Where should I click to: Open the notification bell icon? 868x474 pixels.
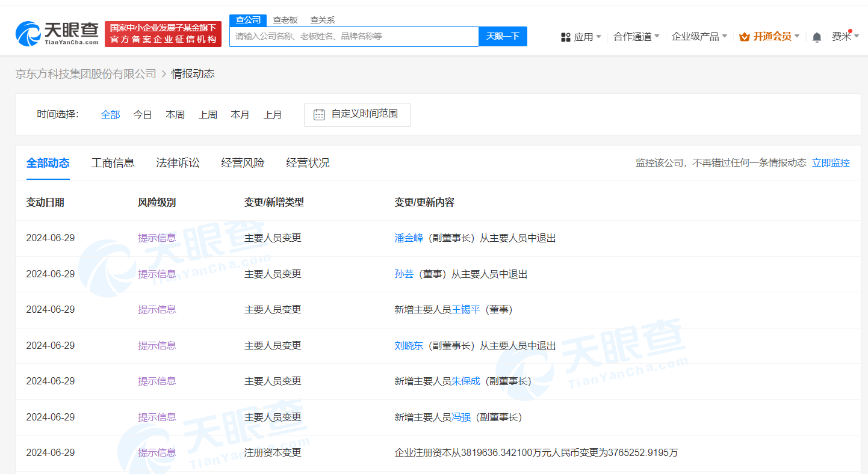[x=816, y=36]
